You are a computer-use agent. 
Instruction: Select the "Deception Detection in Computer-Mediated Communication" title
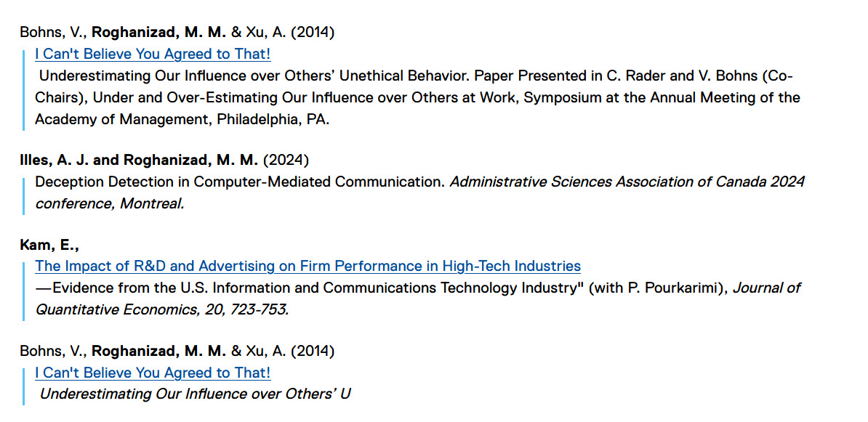[x=239, y=182]
